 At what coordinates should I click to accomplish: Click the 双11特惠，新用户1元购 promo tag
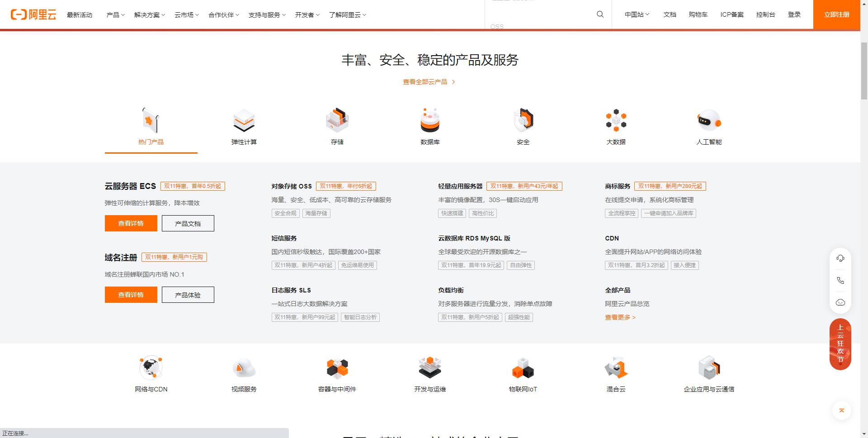click(x=174, y=257)
